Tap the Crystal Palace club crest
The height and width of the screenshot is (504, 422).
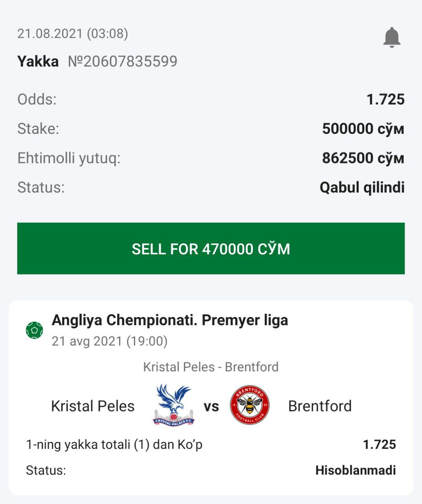click(x=173, y=405)
